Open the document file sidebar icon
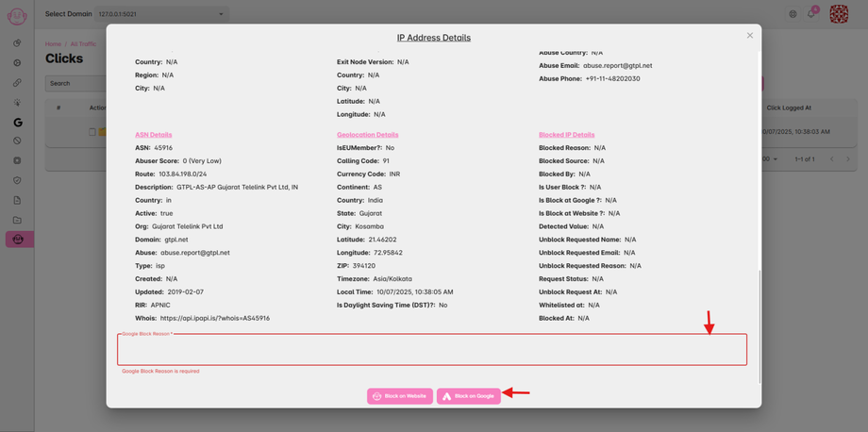Viewport: 868px width, 432px height. point(17,200)
